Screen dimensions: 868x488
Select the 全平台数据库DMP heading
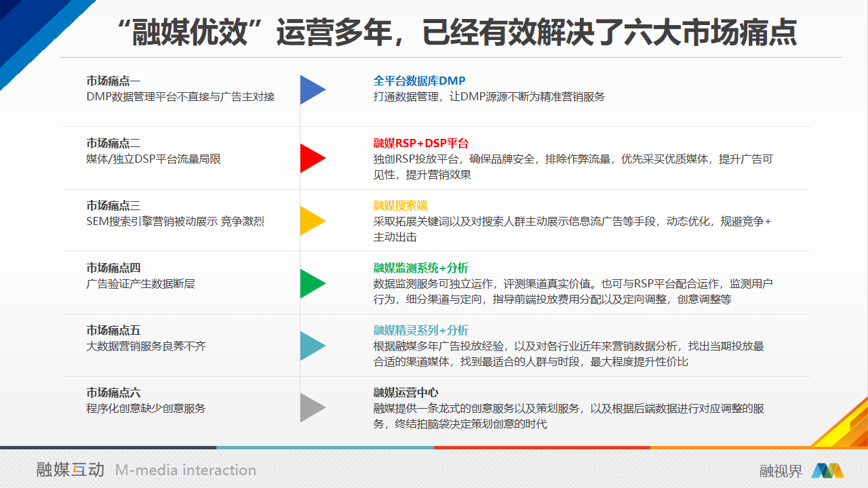419,81
